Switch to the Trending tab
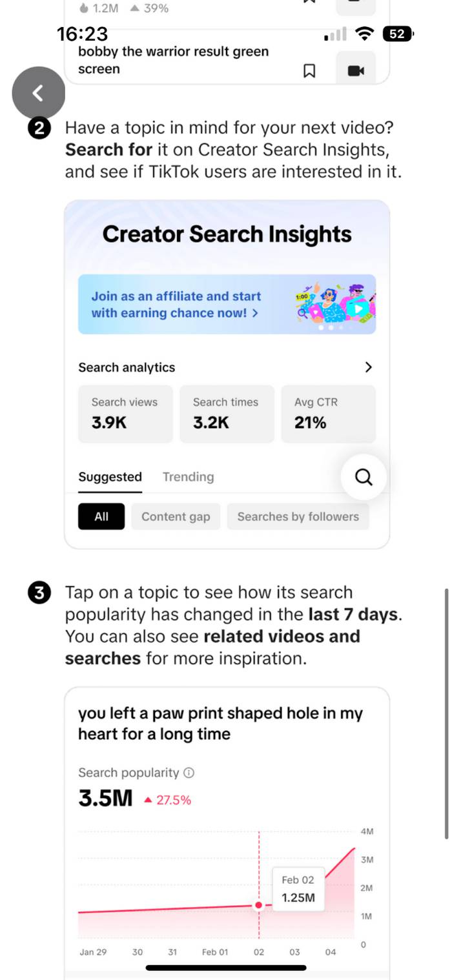452x980 pixels. coord(188,477)
